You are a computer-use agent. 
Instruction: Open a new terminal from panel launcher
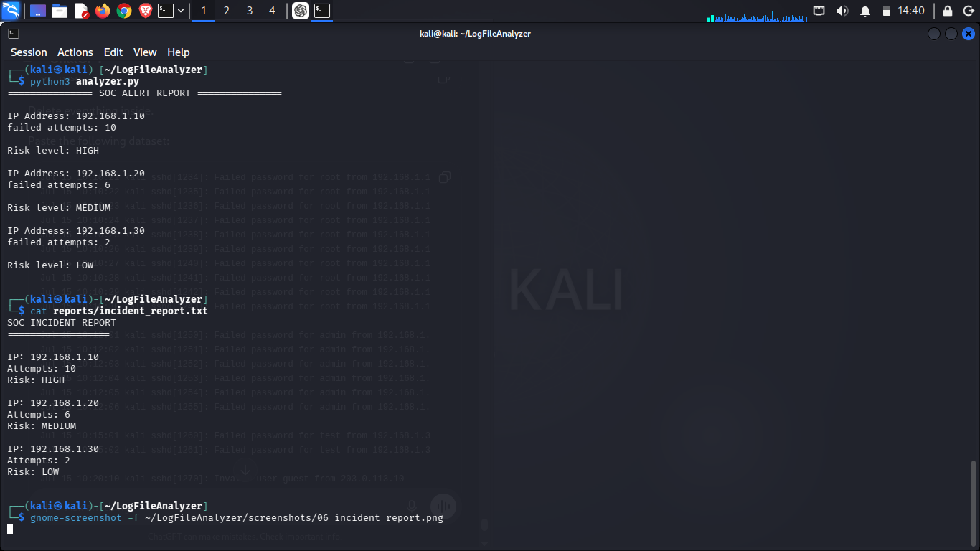[166, 11]
